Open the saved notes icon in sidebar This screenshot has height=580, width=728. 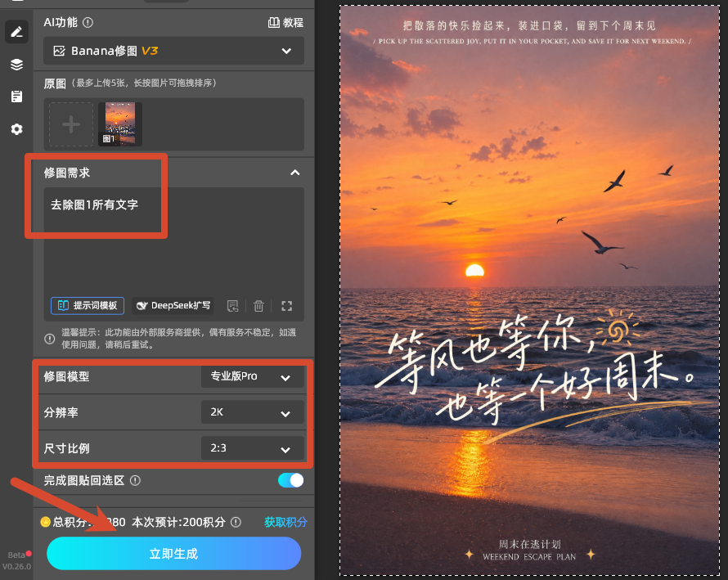pyautogui.click(x=16, y=97)
